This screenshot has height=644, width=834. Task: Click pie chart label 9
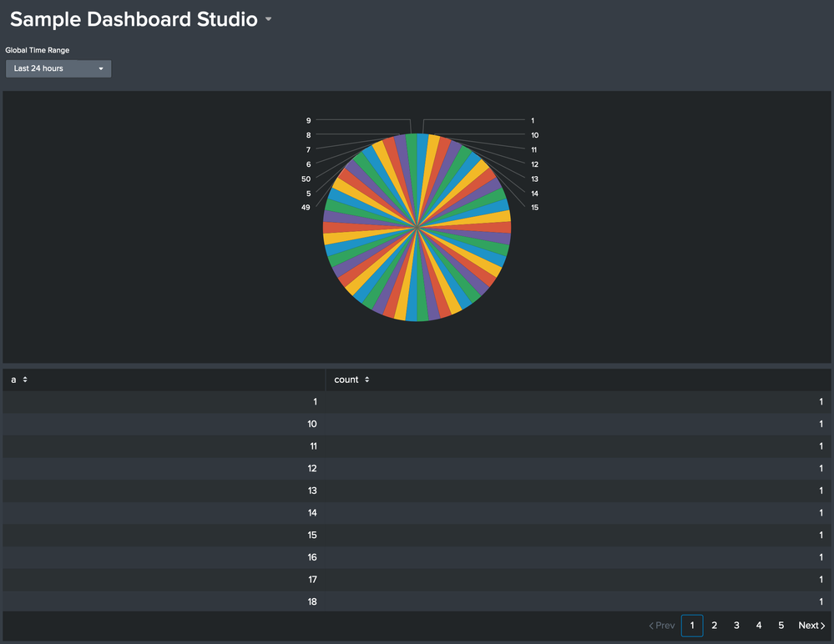point(308,120)
